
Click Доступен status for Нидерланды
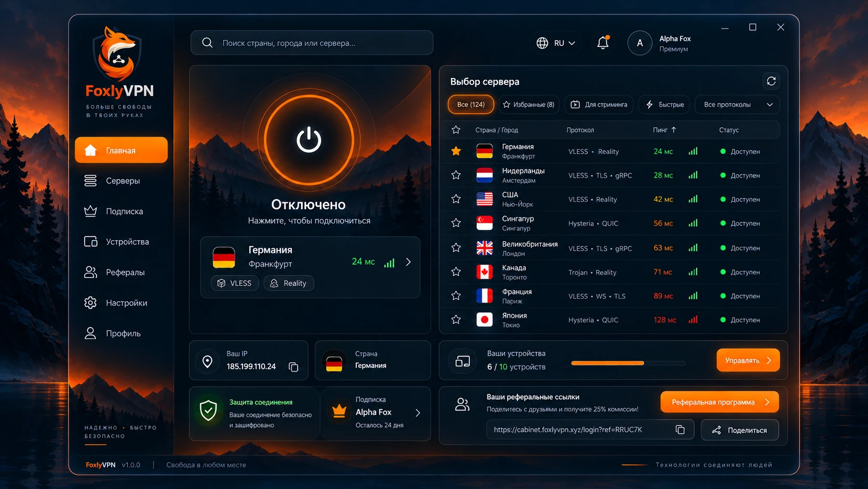(x=740, y=176)
